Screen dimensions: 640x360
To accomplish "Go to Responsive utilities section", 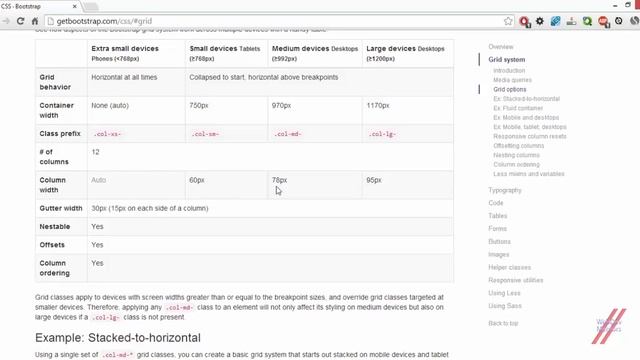I will 516,280.
